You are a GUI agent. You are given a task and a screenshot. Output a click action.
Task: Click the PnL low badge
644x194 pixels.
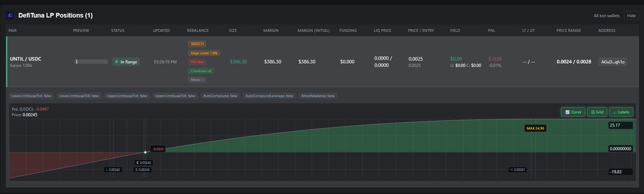(x=197, y=62)
